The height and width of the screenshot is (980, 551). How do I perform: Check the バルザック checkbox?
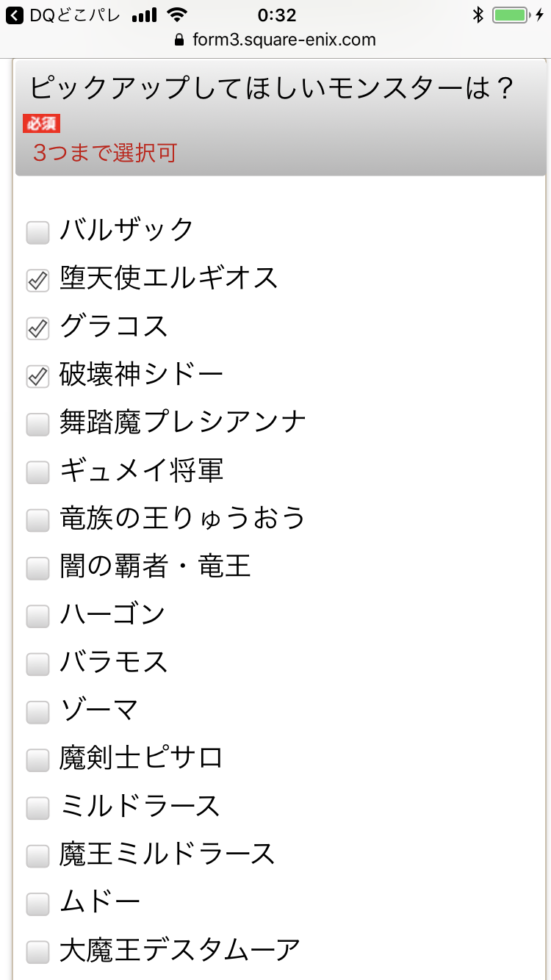[x=37, y=233]
